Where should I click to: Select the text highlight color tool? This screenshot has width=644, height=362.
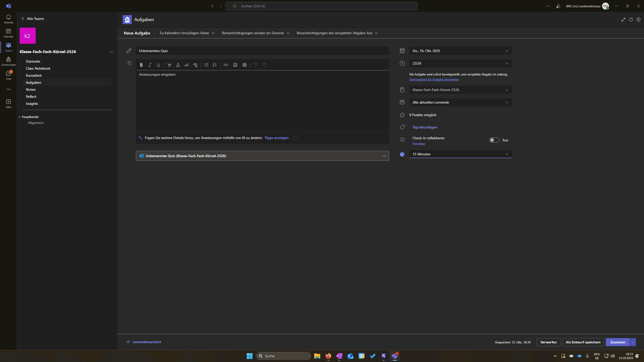[170, 65]
